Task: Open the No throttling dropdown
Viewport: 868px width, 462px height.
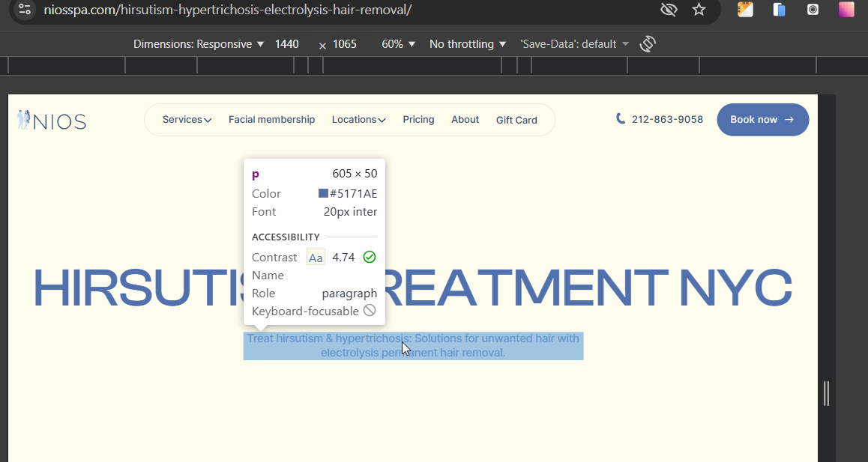Action: 467,43
